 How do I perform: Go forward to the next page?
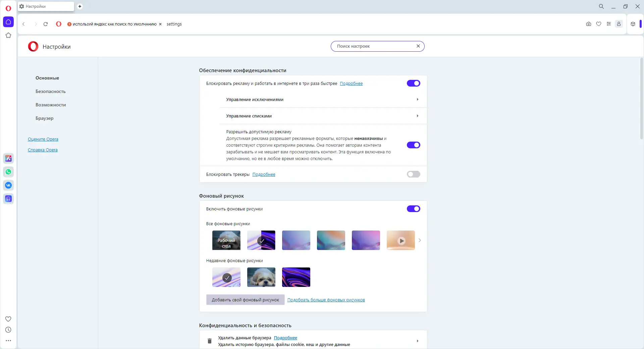click(x=35, y=24)
